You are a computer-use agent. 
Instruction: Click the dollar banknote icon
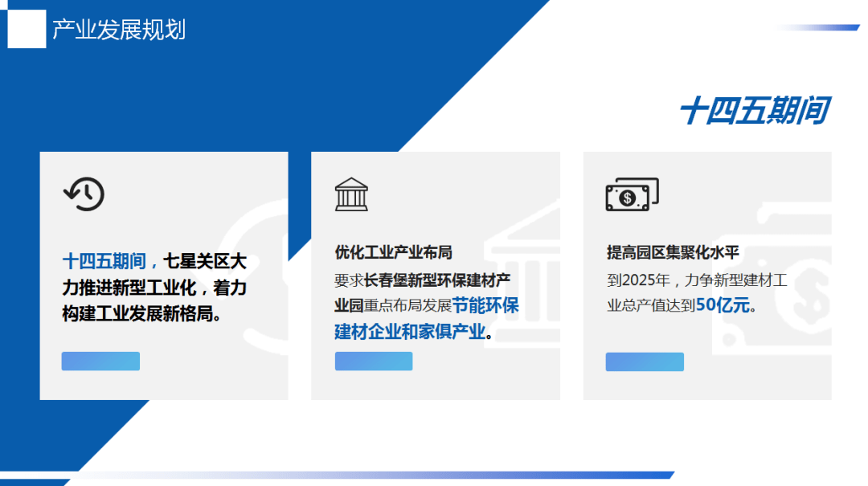point(633,194)
